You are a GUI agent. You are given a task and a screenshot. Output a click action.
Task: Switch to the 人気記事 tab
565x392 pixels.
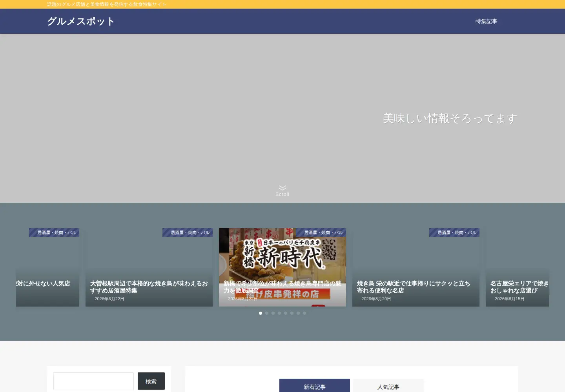pos(388,386)
